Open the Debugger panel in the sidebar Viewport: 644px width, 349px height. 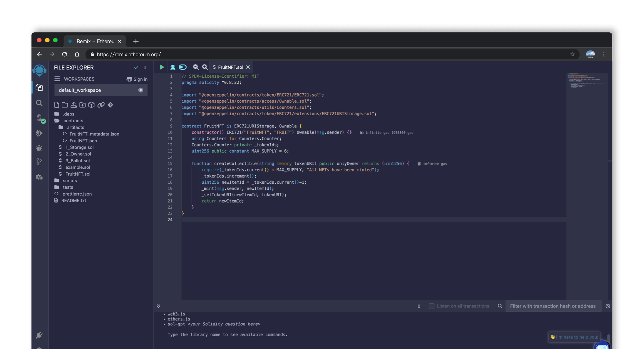[39, 148]
